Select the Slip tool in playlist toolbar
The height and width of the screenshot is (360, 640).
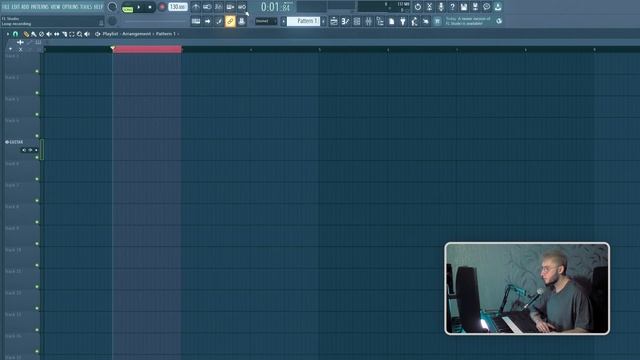pyautogui.click(x=56, y=34)
